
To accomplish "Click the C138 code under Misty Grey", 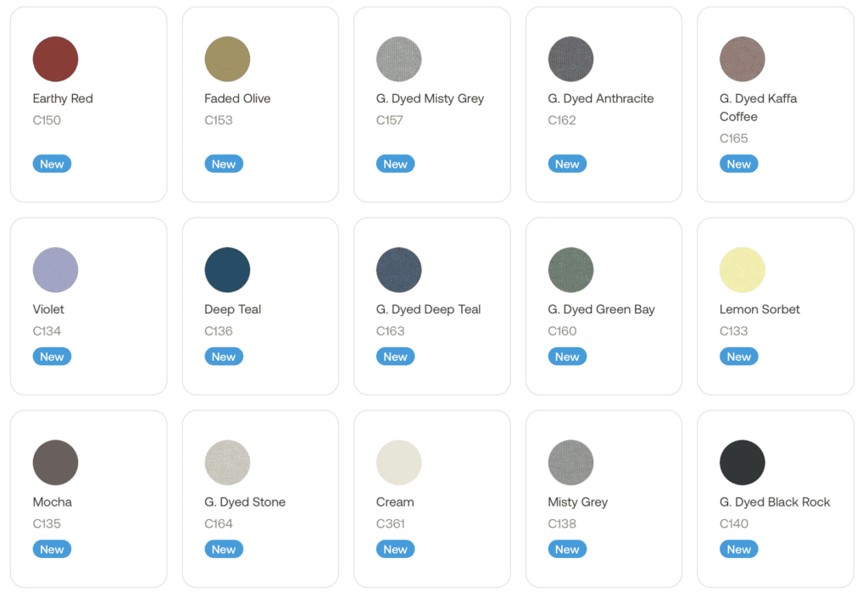I will point(562,523).
